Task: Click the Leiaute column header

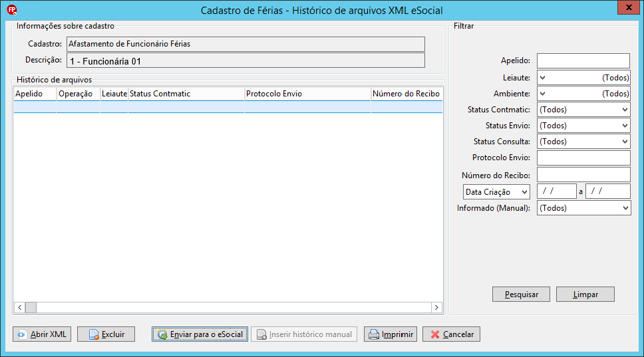Action: pos(114,94)
